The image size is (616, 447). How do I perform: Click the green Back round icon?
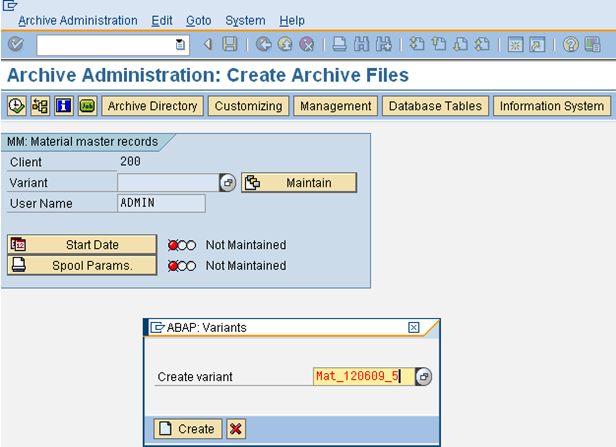[x=264, y=44]
